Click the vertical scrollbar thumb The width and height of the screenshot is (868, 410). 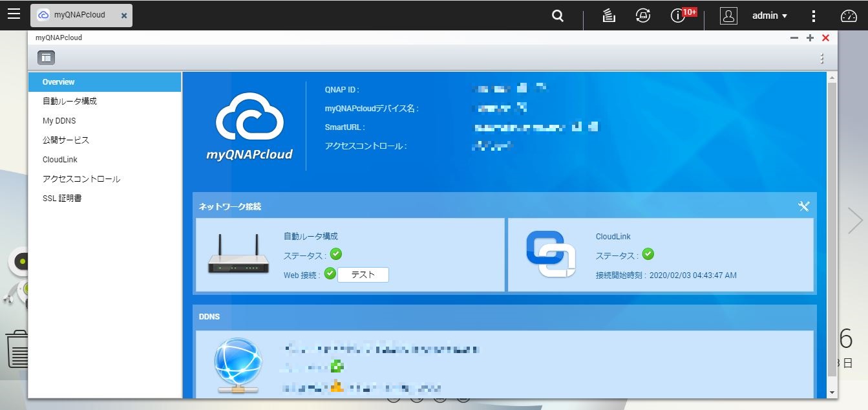[x=832, y=229]
